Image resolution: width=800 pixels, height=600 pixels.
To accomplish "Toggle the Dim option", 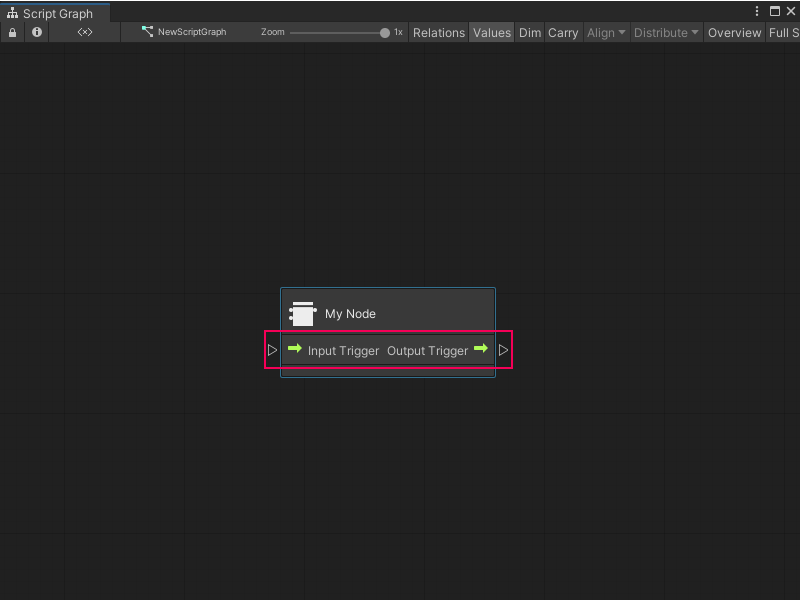I will coord(530,32).
